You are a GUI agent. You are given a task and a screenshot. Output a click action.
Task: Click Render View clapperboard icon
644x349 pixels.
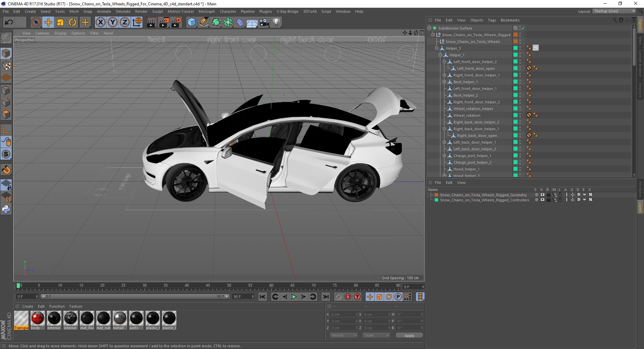(x=152, y=22)
